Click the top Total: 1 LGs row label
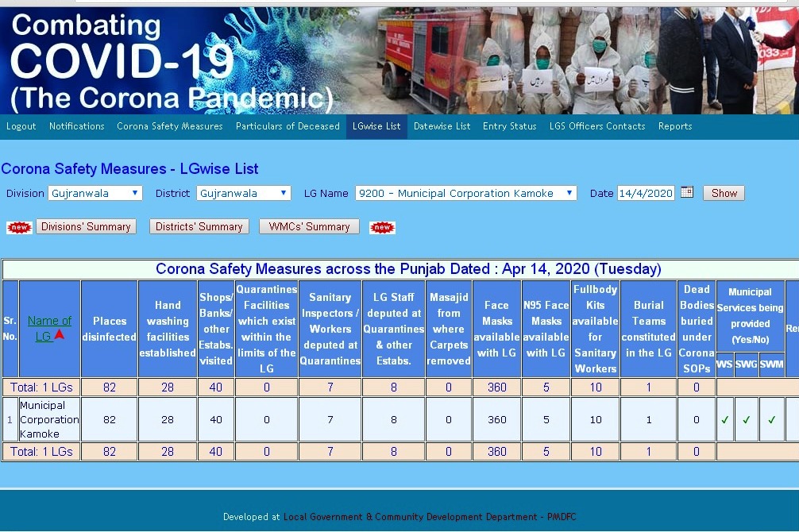Viewport: 799px width, 532px height. [x=41, y=387]
